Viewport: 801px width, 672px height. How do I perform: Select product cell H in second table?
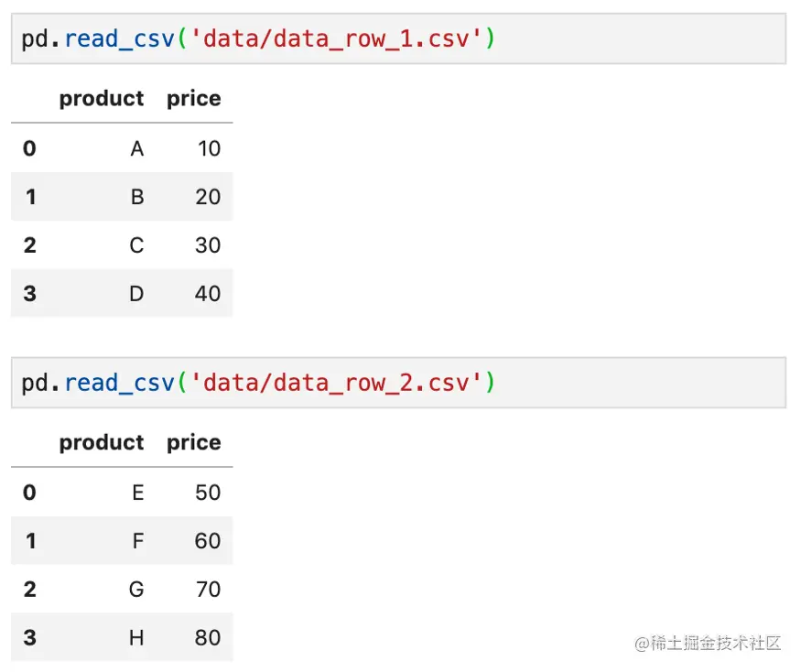136,638
